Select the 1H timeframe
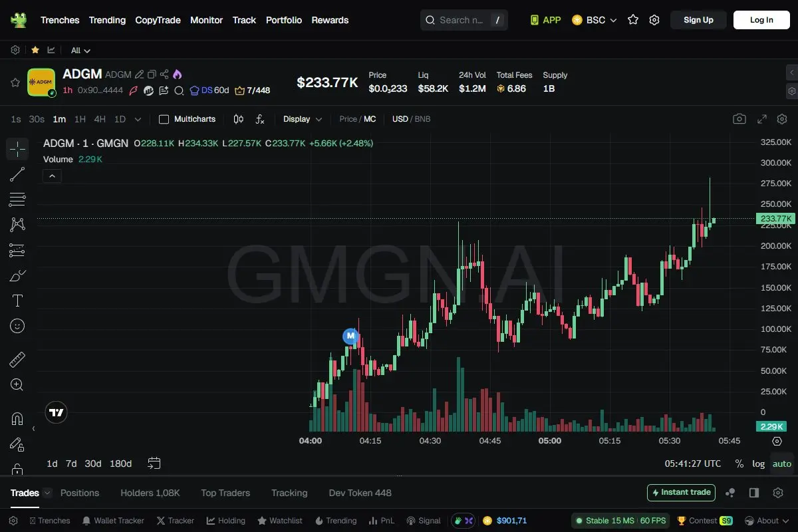 [x=80, y=119]
